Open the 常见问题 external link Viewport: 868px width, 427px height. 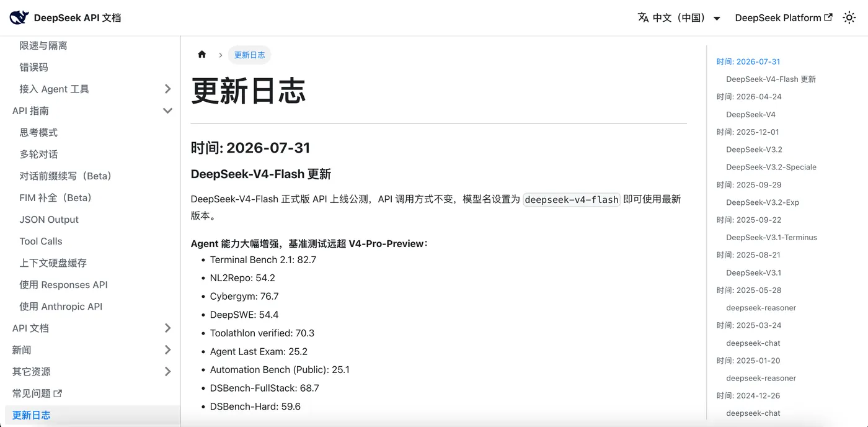pos(37,393)
